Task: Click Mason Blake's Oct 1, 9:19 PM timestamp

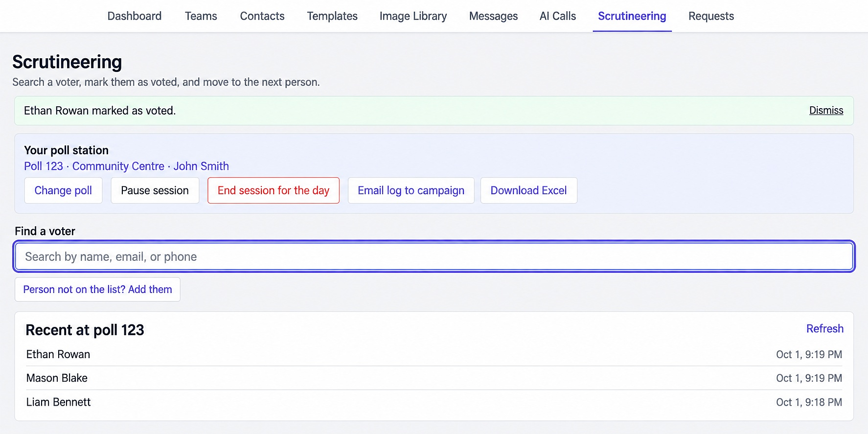Action: coord(809,378)
